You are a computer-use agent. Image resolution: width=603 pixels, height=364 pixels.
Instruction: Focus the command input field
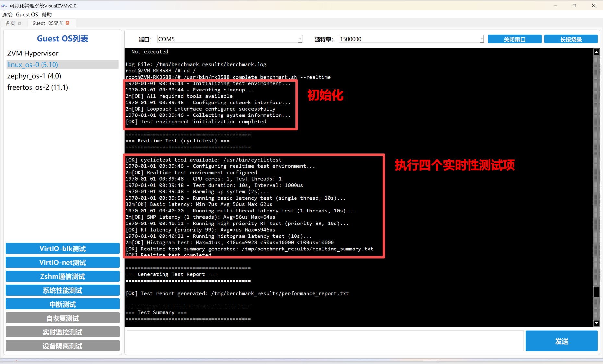pos(325,341)
